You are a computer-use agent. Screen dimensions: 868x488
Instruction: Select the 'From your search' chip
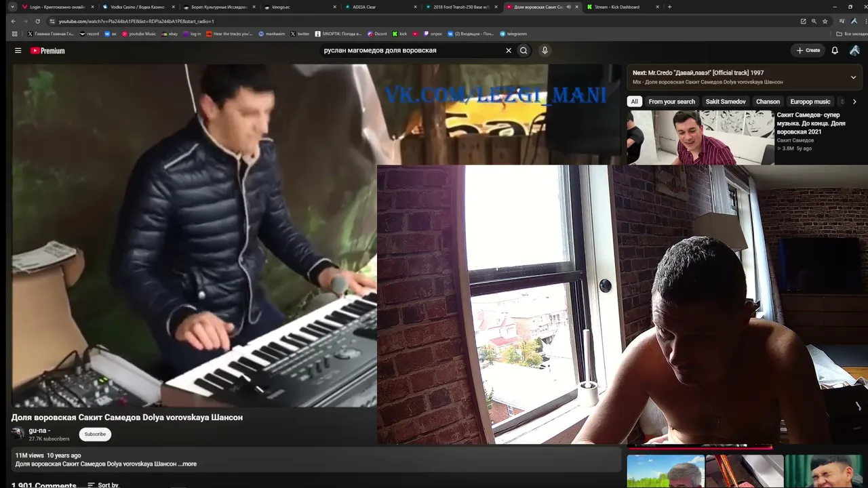[671, 102]
